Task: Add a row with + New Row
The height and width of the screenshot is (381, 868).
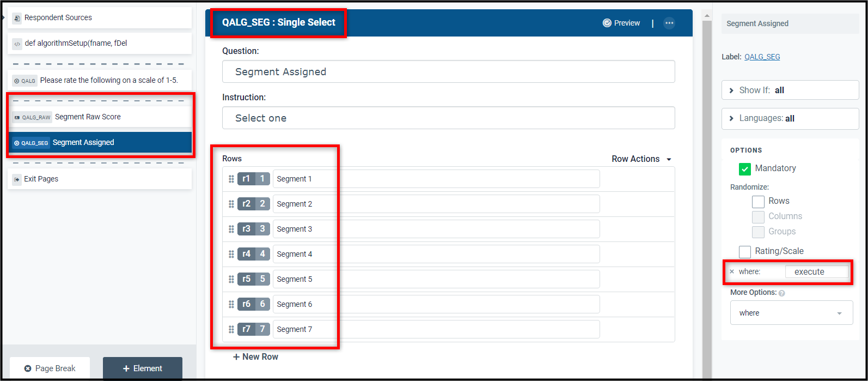Action: tap(255, 357)
